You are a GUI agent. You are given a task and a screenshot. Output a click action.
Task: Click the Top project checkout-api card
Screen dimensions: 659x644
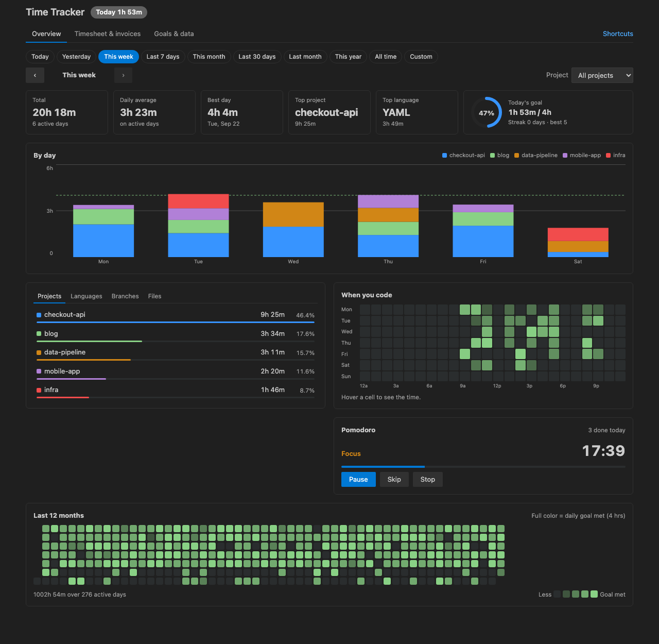(x=329, y=112)
